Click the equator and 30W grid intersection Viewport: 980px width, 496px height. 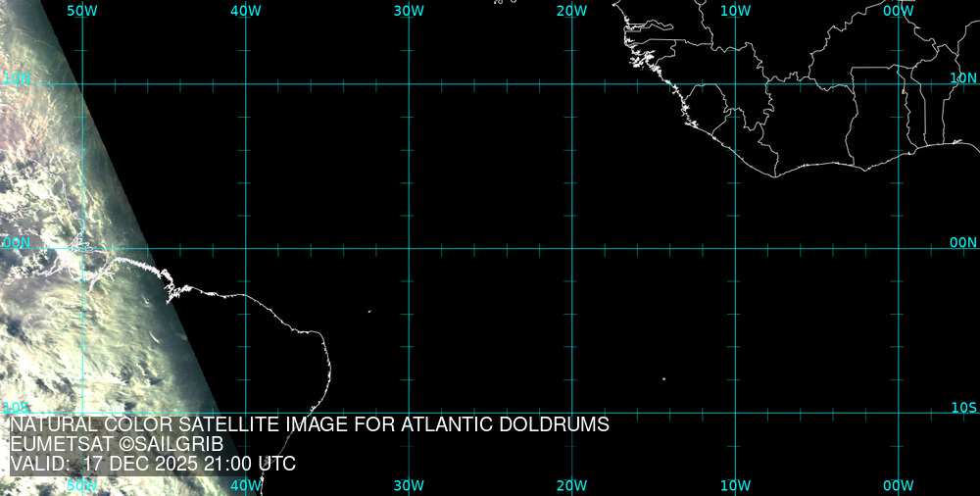tap(409, 248)
